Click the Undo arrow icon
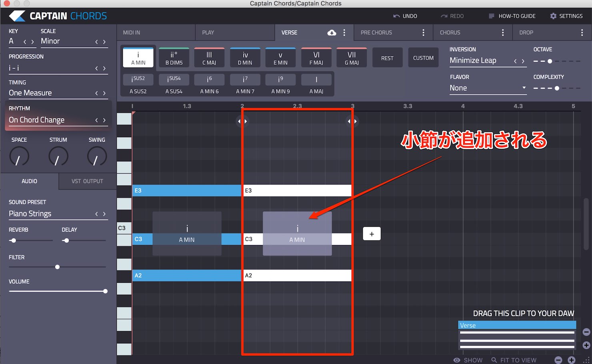Image resolution: width=592 pixels, height=364 pixels. coord(396,16)
